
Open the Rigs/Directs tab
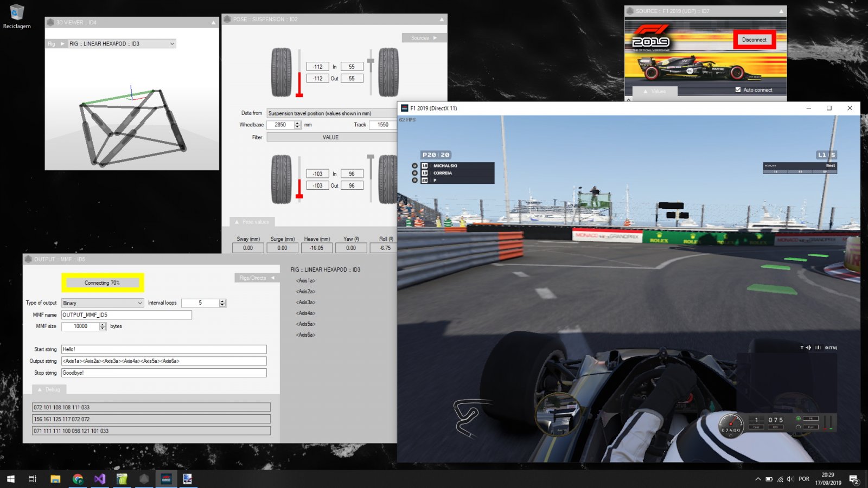(257, 278)
